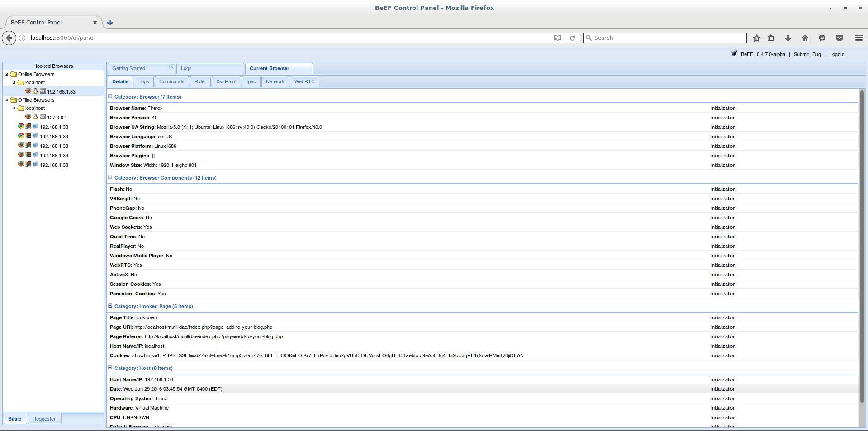Click the browser back arrow button

coord(9,38)
